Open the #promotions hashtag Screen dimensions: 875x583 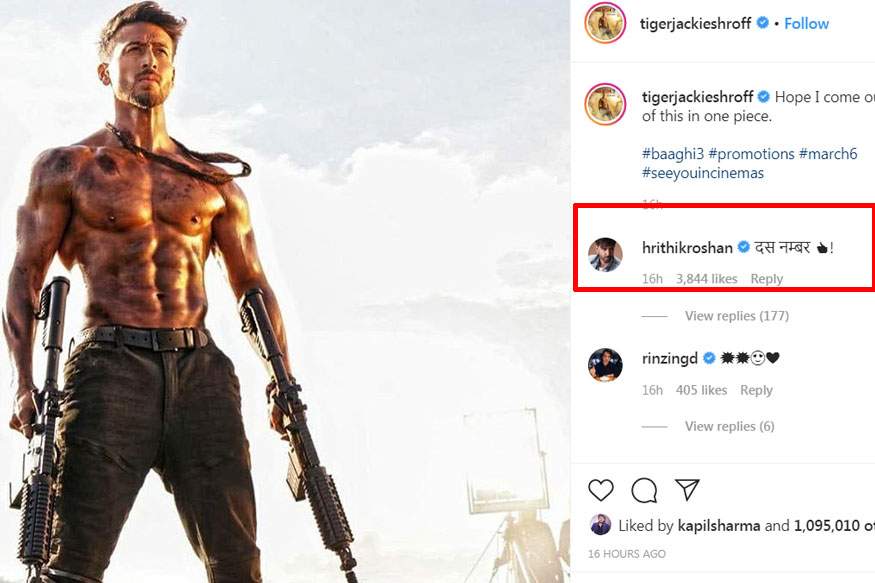coord(751,154)
